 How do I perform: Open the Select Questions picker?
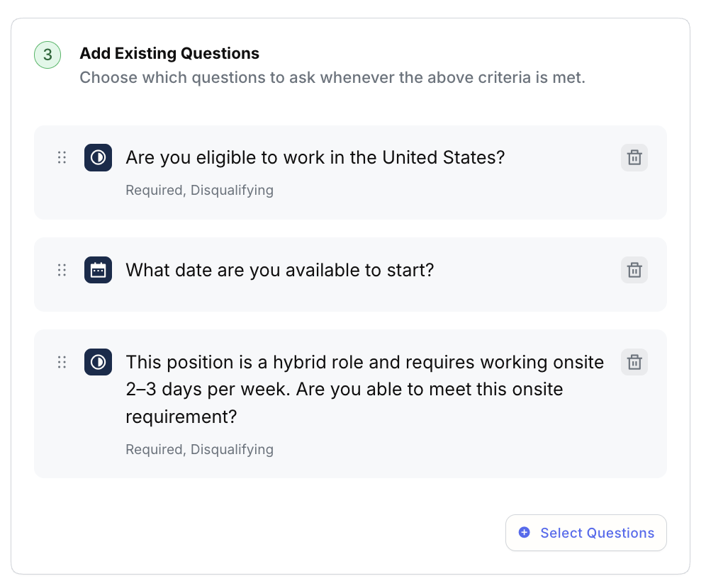point(586,533)
